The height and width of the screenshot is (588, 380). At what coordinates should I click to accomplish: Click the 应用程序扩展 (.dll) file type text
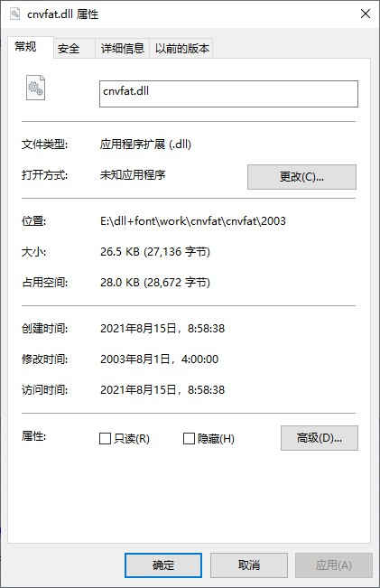tap(146, 144)
